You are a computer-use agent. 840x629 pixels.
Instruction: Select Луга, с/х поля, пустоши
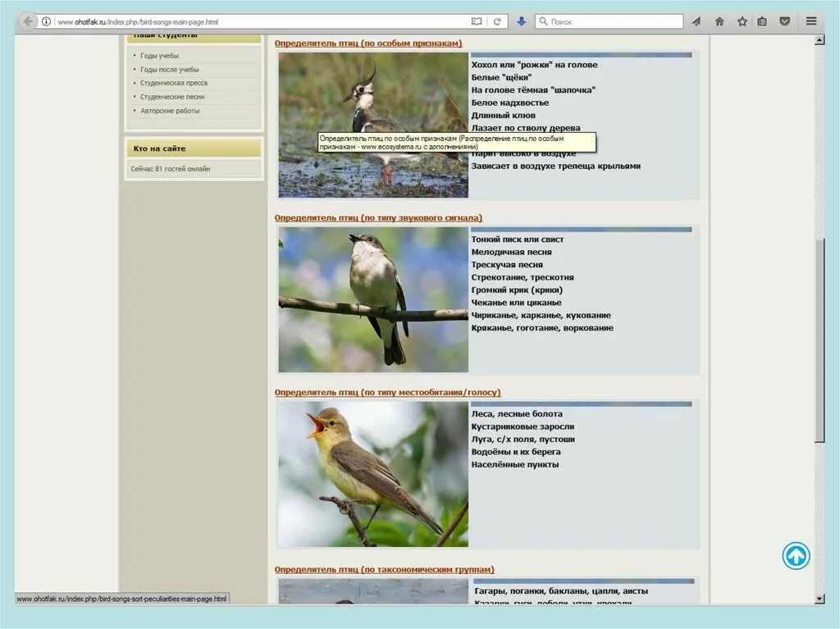pyautogui.click(x=523, y=440)
